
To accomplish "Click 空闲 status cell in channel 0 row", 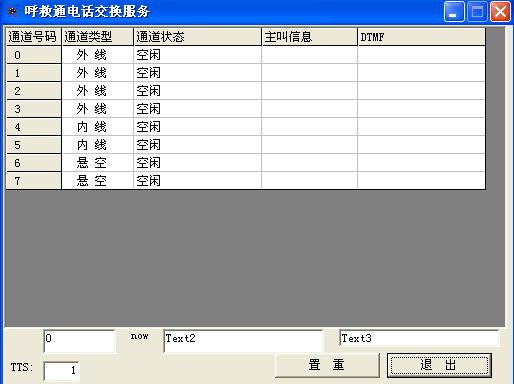I will [198, 55].
